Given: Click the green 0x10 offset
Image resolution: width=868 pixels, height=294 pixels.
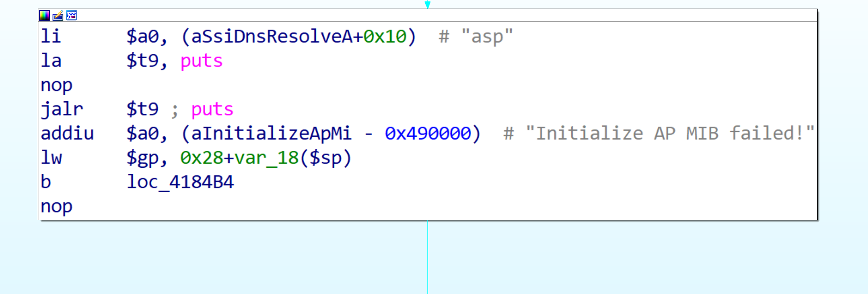Looking at the screenshot, I should (x=385, y=36).
